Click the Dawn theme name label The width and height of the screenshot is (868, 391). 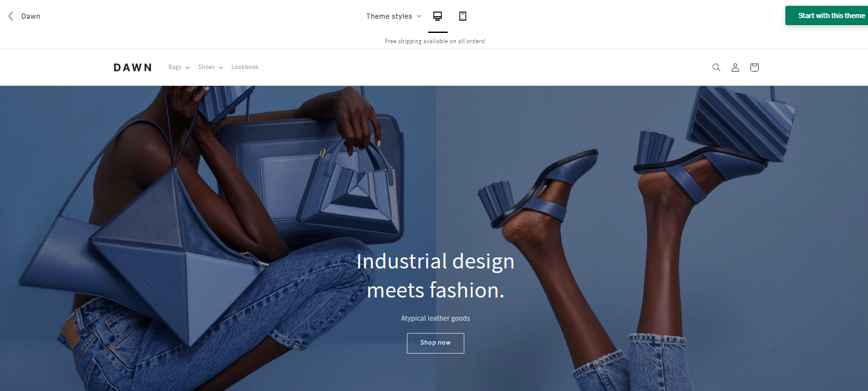(31, 16)
